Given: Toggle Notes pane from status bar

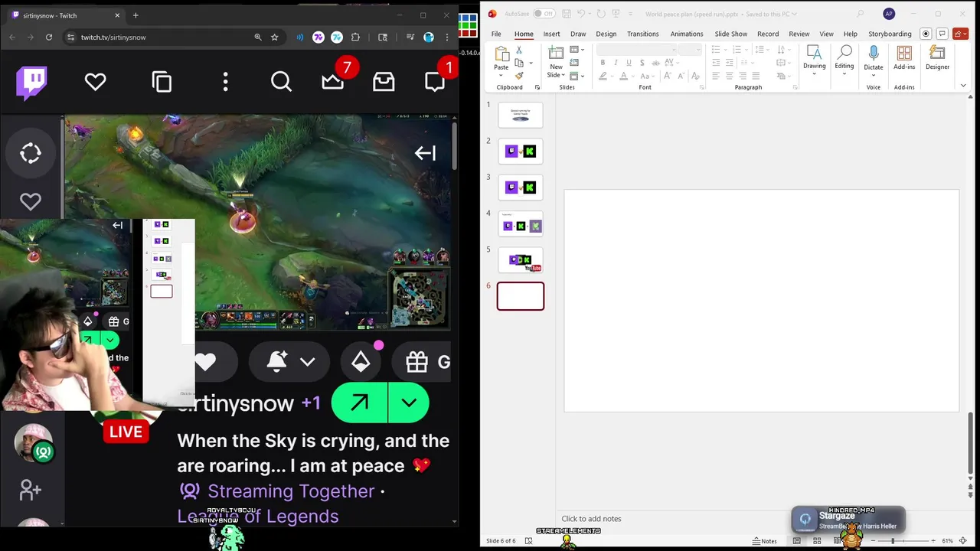Looking at the screenshot, I should click(x=765, y=541).
